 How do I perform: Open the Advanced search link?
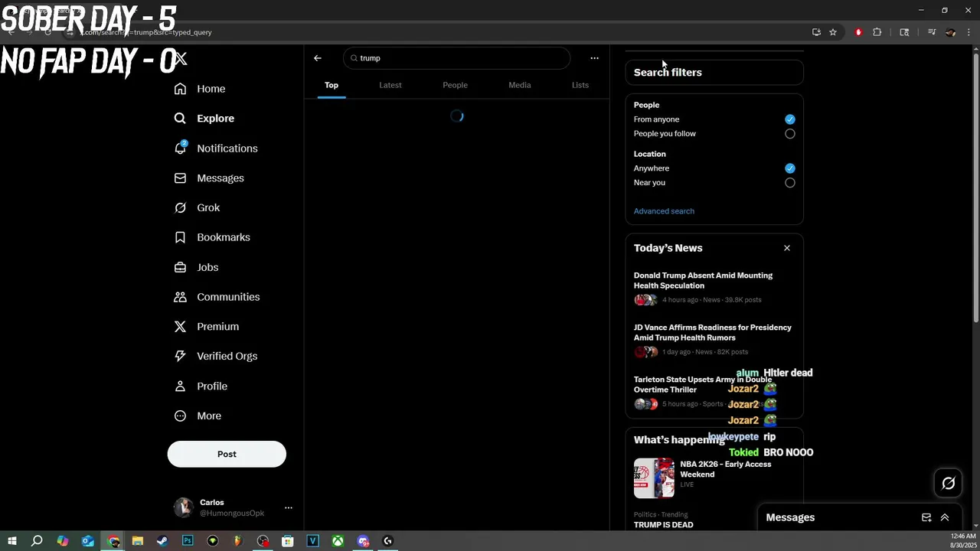pos(664,211)
